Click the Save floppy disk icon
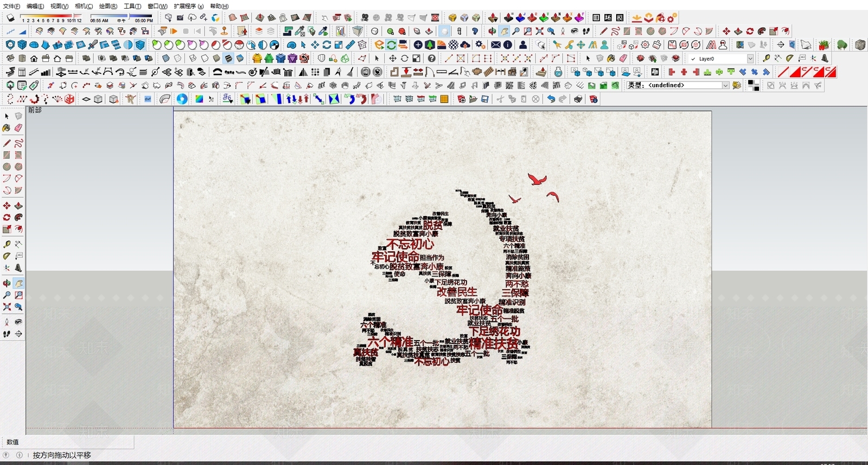The height and width of the screenshot is (465, 868). (x=485, y=99)
